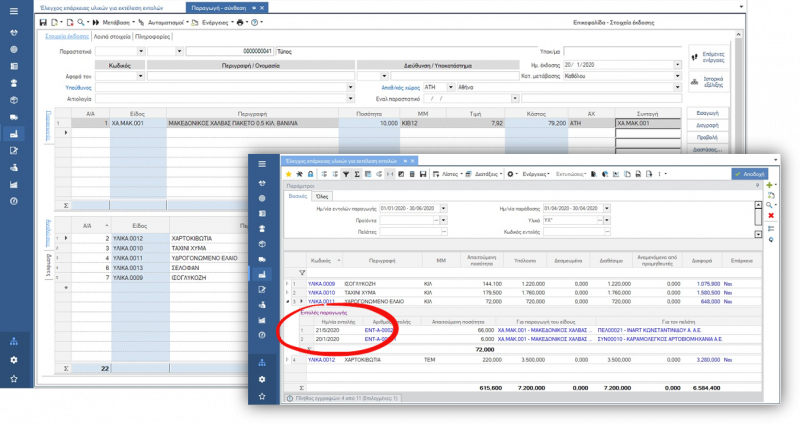The height and width of the screenshot is (424, 800).
Task: Click the ΣΥΝ00010 - ΚΑΡΑΜΟΛΕΓΚΟΣ customer entry
Action: click(x=660, y=339)
